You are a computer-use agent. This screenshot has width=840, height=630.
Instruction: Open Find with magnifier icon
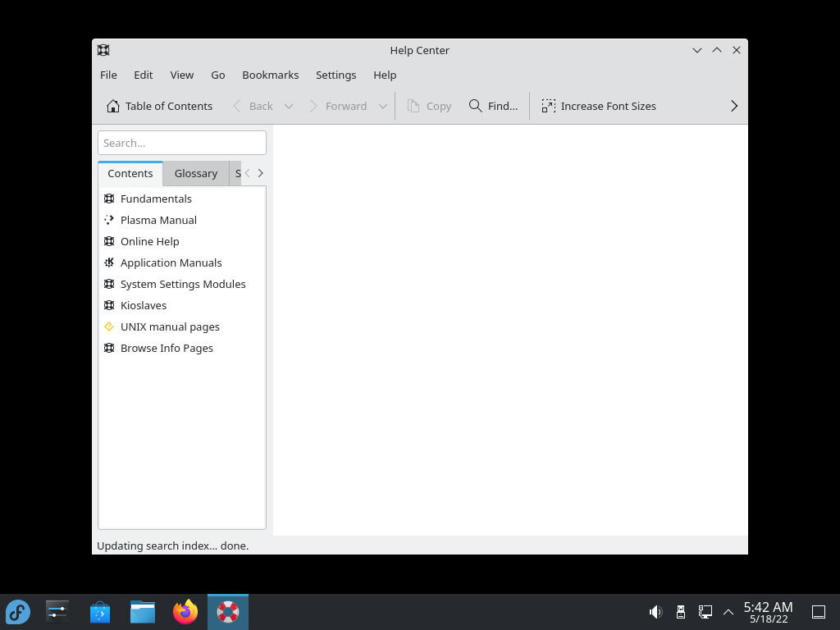(x=493, y=106)
